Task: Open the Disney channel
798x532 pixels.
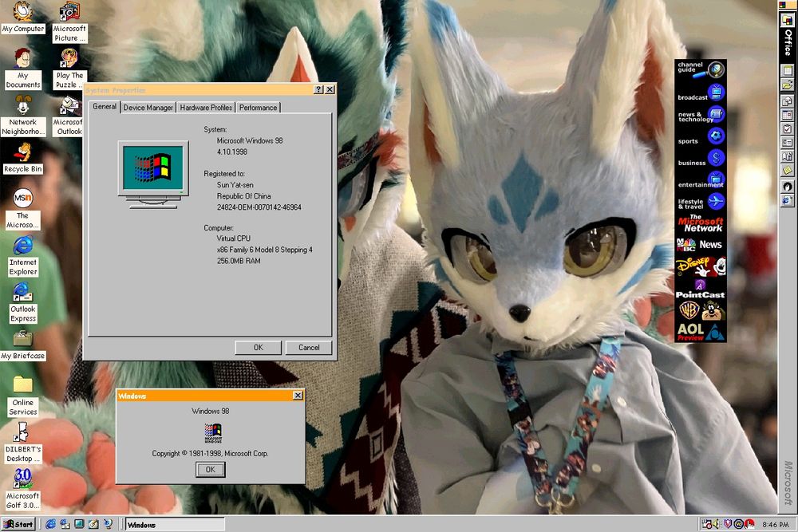Action: coord(701,266)
